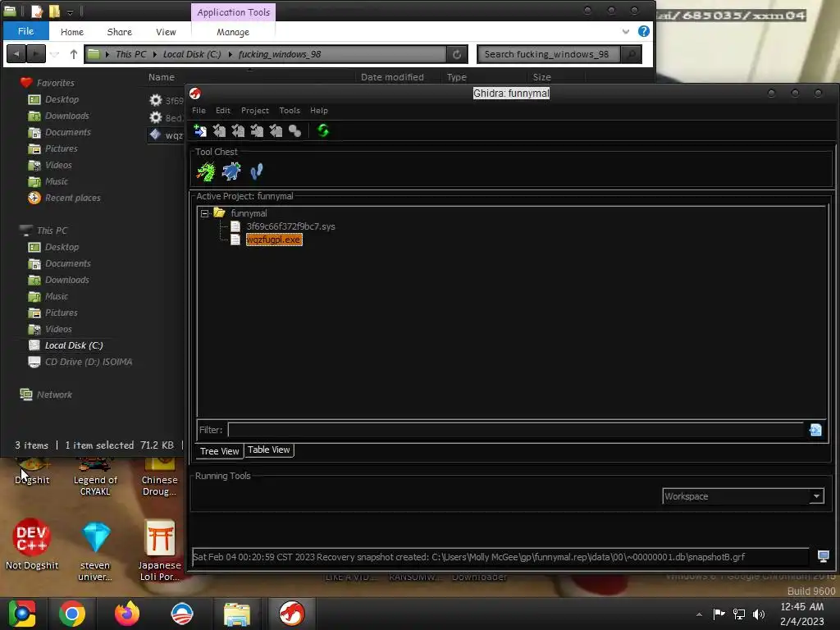Click the Explorer forward navigation arrow
Image resolution: width=840 pixels, height=630 pixels.
(x=36, y=54)
